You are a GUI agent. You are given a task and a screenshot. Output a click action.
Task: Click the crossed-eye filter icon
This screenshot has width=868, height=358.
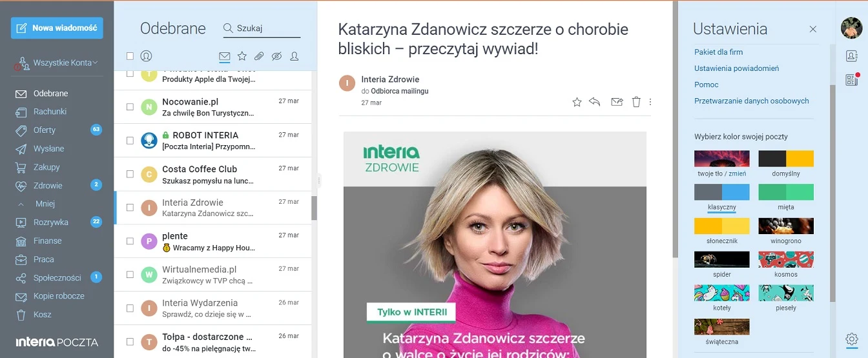tap(276, 57)
